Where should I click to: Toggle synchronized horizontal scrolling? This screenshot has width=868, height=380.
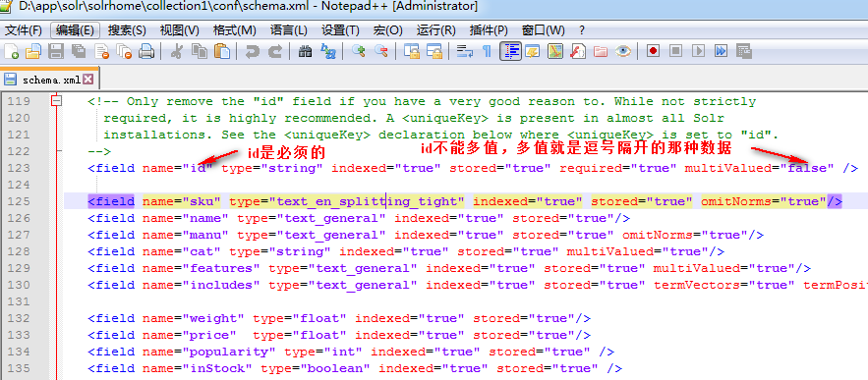[434, 51]
